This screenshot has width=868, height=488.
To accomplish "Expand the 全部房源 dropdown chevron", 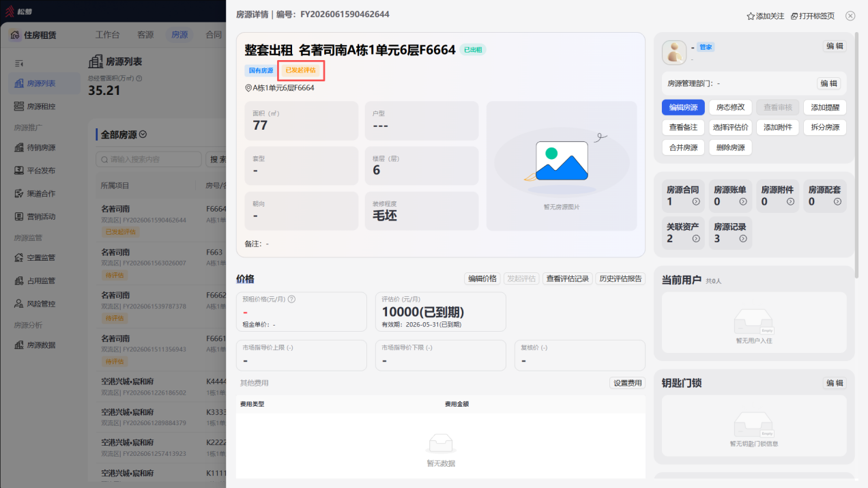I will (143, 135).
